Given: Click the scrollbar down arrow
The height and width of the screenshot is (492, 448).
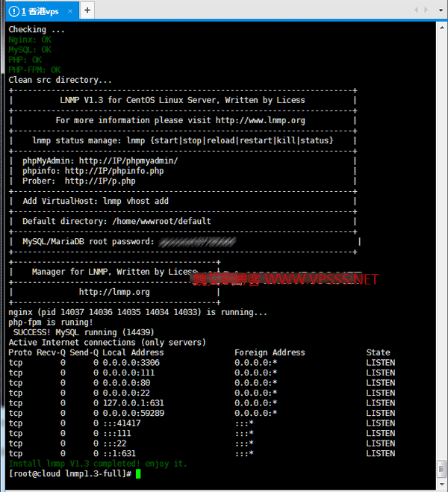Looking at the screenshot, I should [x=442, y=485].
